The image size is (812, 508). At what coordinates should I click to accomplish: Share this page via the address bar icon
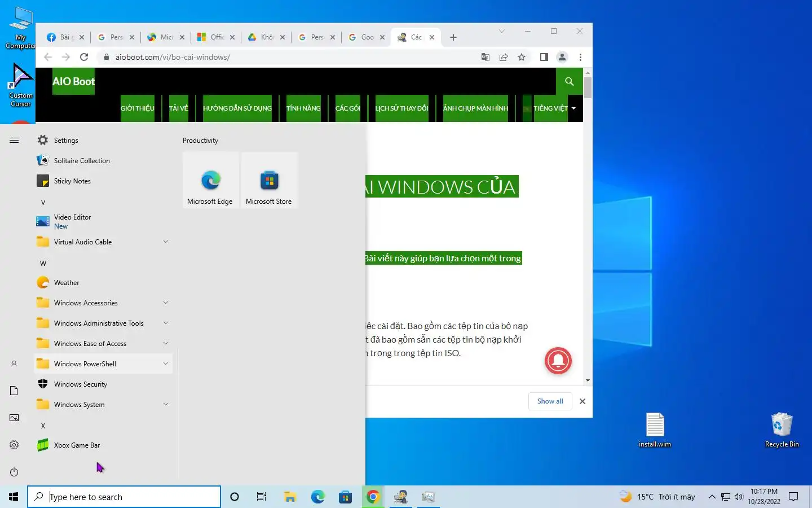coord(504,57)
